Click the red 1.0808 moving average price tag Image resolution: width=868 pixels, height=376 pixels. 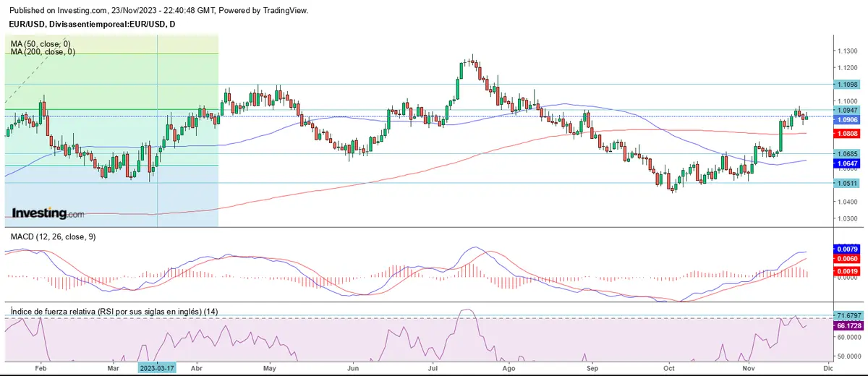(x=846, y=134)
